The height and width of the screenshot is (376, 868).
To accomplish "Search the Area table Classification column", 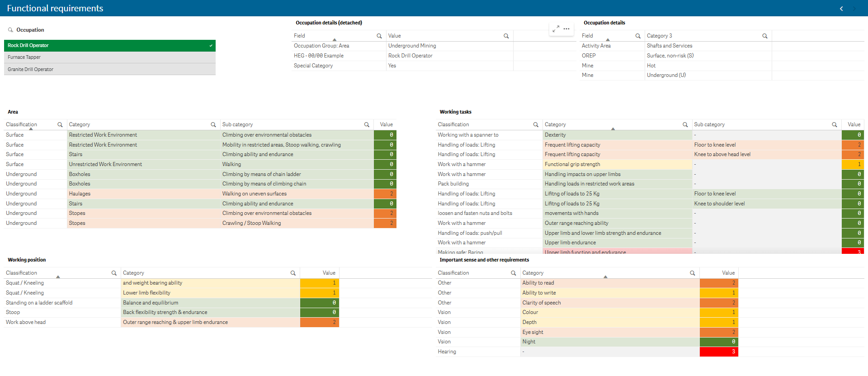I will click(x=60, y=125).
